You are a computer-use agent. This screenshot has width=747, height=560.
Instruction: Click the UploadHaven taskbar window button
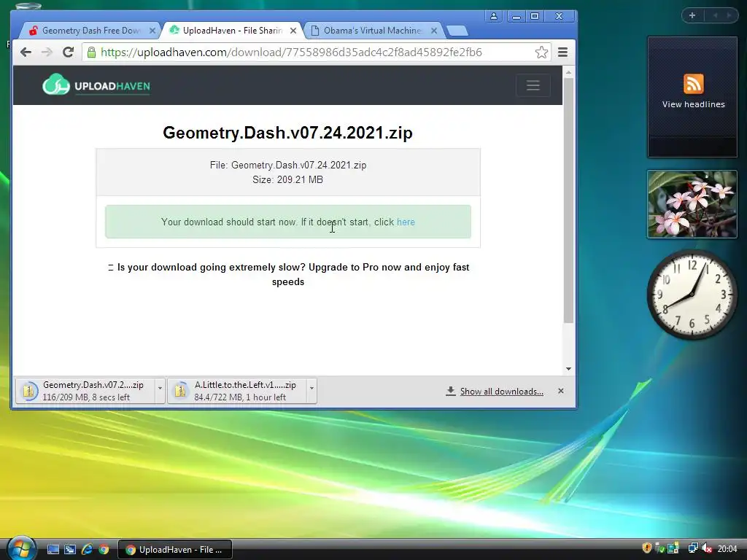click(175, 550)
